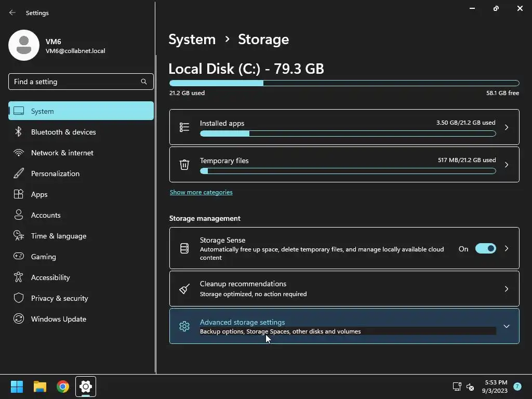
Task: Click the Bluetooth & devices icon
Action: (x=19, y=132)
